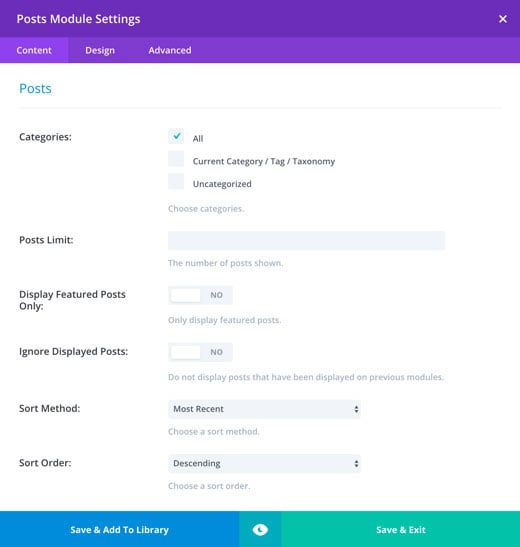Open the Sort Order dropdown

click(264, 464)
